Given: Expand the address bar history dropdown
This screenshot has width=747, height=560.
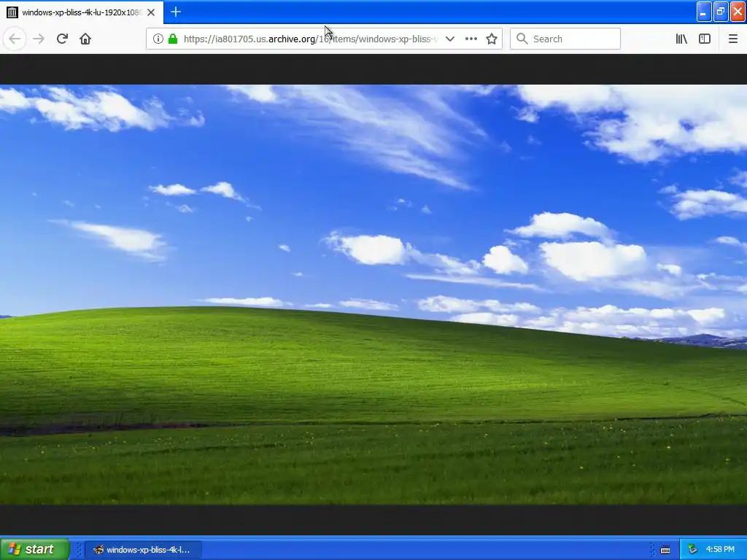Looking at the screenshot, I should [449, 39].
